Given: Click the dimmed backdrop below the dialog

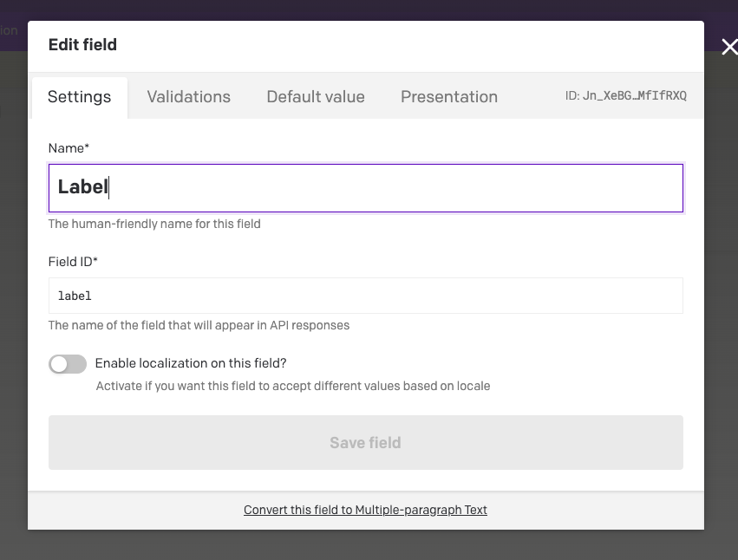Looking at the screenshot, I should click(x=365, y=546).
